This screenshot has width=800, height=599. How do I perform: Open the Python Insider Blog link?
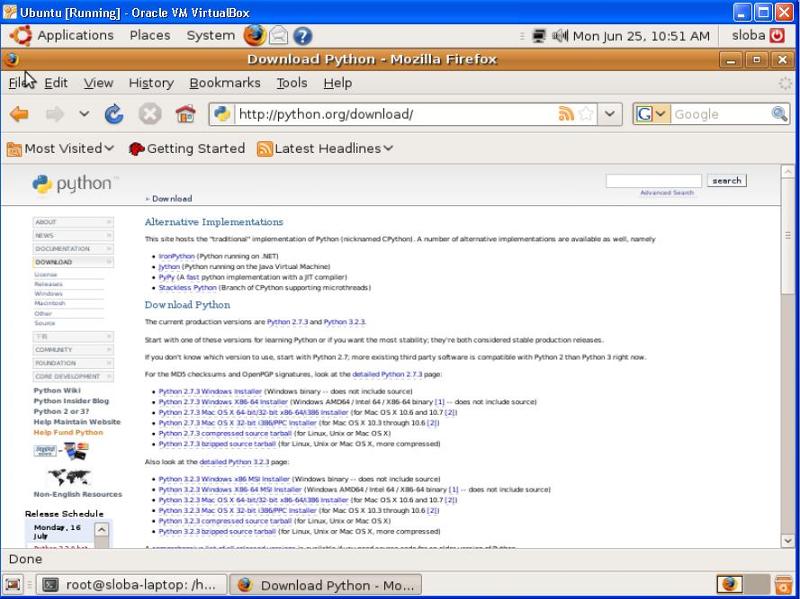click(x=71, y=401)
